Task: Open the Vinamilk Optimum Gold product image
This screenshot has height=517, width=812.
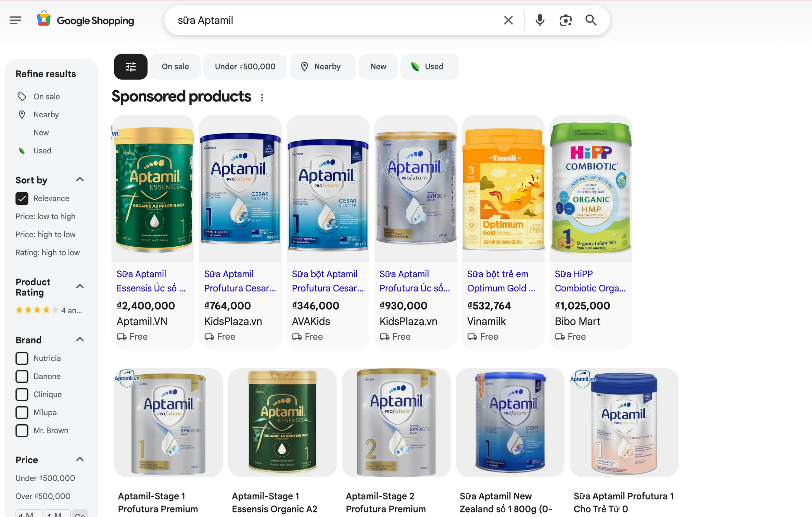Action: [503, 189]
